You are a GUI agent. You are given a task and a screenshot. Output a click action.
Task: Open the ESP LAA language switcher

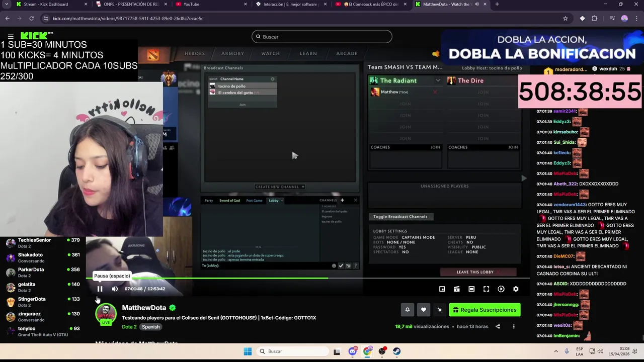pyautogui.click(x=580, y=351)
